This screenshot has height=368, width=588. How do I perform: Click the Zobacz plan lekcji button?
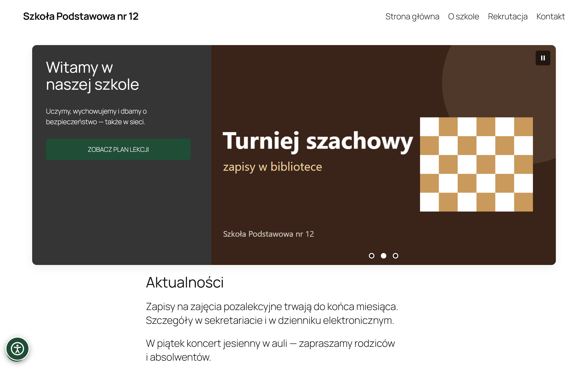pyautogui.click(x=118, y=149)
